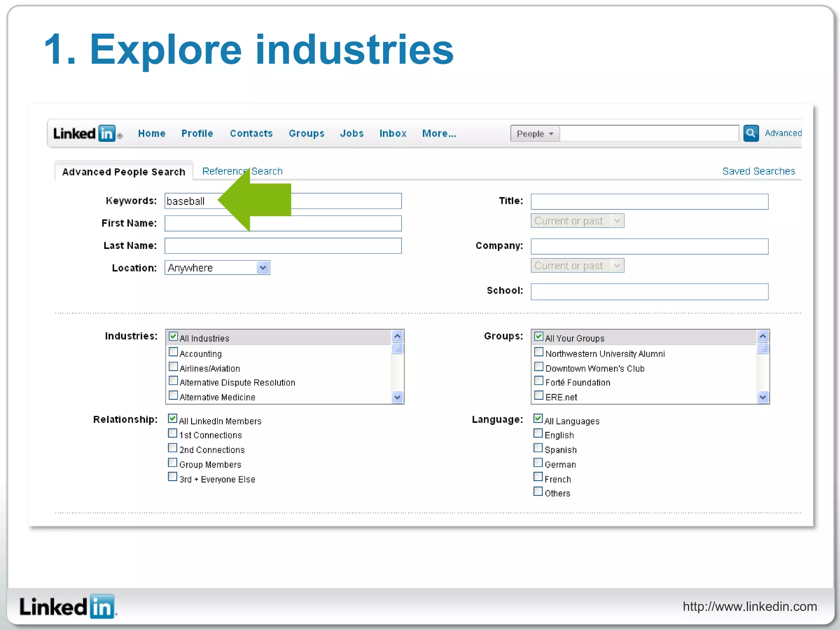Open the Inbox menu
840x630 pixels.
pyautogui.click(x=393, y=133)
